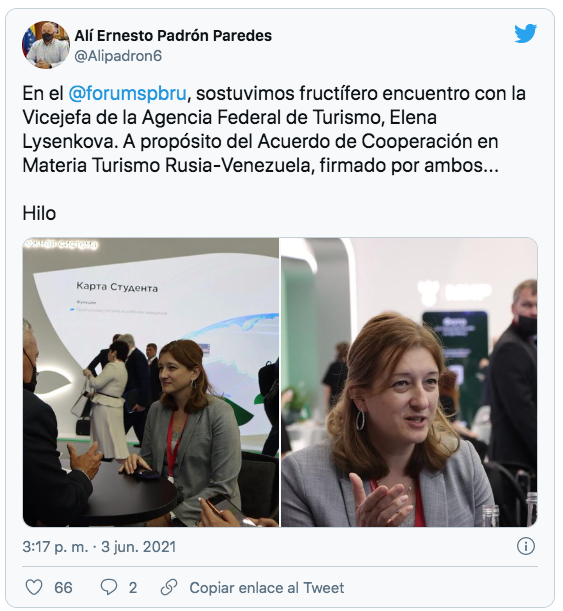Viewport: 563px width, 611px height.
Task: Open the @Alipadron6 handle
Action: (x=118, y=56)
